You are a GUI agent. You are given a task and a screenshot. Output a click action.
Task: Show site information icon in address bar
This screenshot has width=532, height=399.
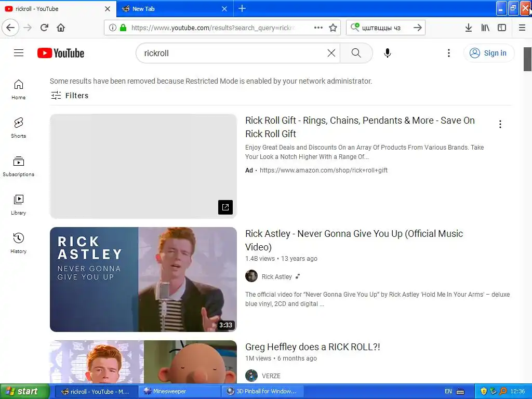pos(113,28)
